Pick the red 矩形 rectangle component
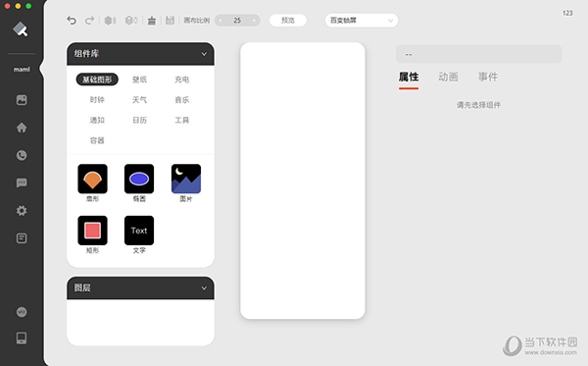Viewport: 588px width, 366px height. tap(93, 231)
